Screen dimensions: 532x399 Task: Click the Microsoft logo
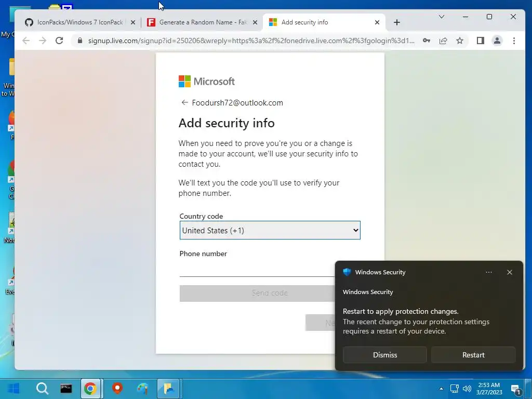pyautogui.click(x=207, y=82)
